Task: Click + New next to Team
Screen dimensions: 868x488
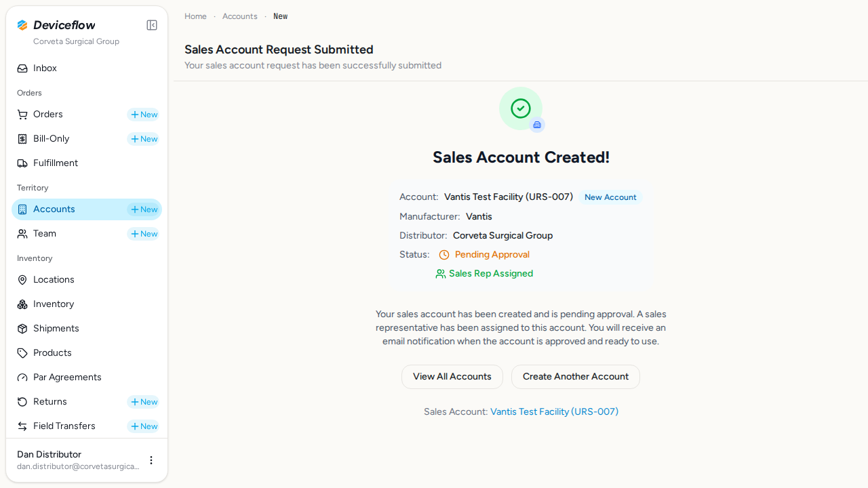Action: (x=144, y=234)
